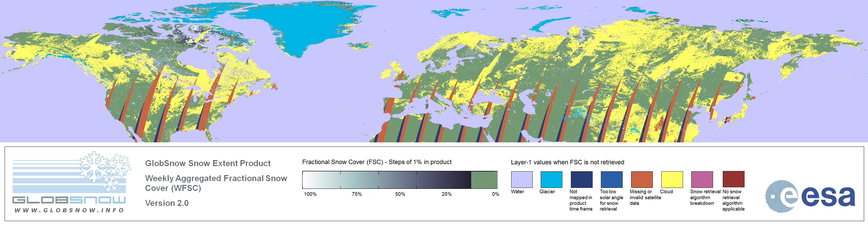The image size is (868, 225).
Task: Click the Water legend color swatch
Action: click(x=522, y=179)
